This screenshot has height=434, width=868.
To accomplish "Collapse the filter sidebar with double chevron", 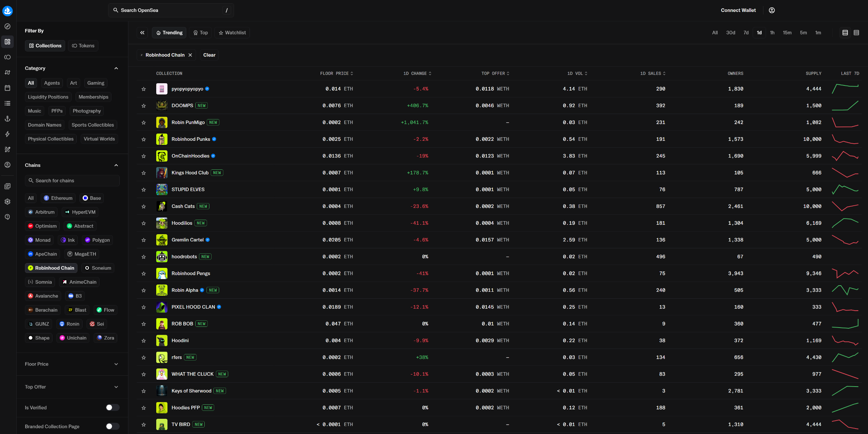I will (x=142, y=33).
